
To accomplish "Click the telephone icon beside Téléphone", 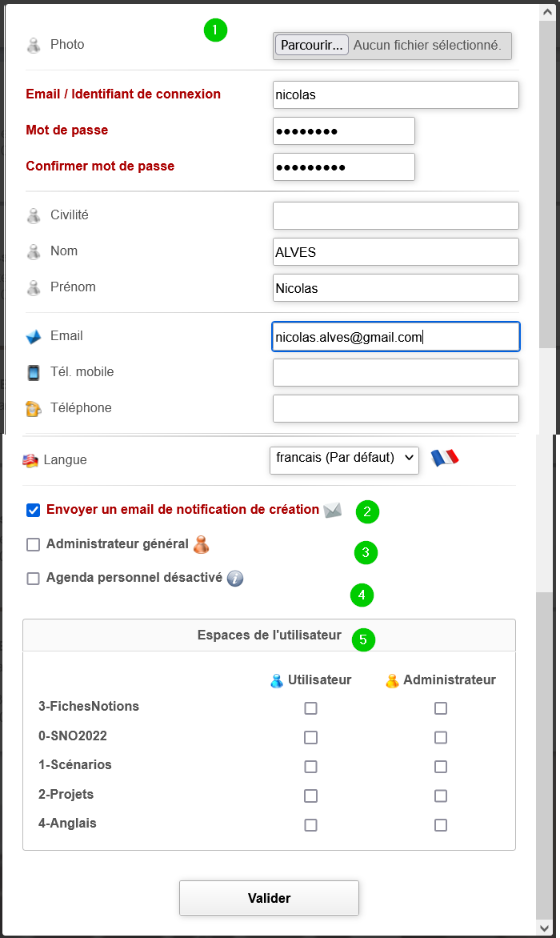I will click(x=34, y=409).
